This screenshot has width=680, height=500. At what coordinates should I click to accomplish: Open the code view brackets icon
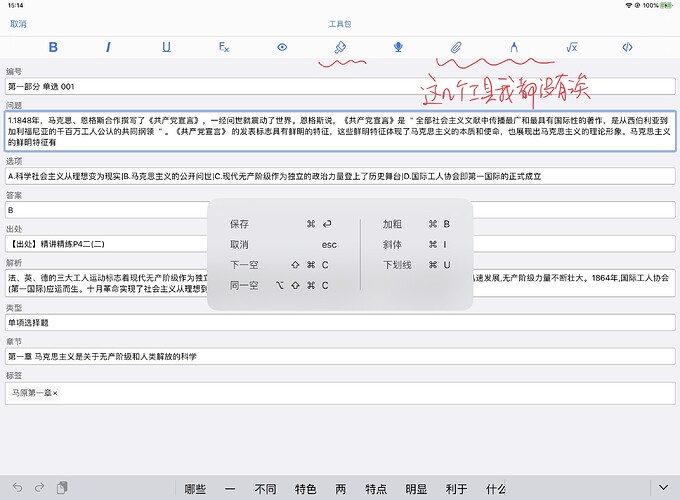[x=627, y=47]
